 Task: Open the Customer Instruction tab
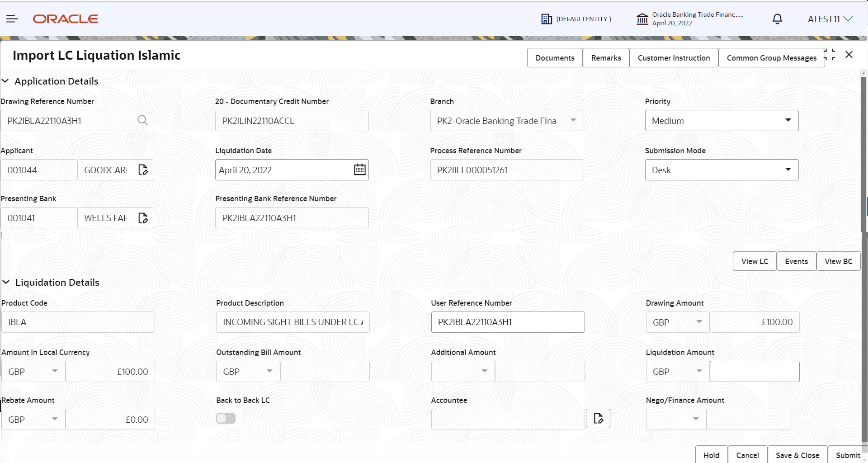pos(674,57)
